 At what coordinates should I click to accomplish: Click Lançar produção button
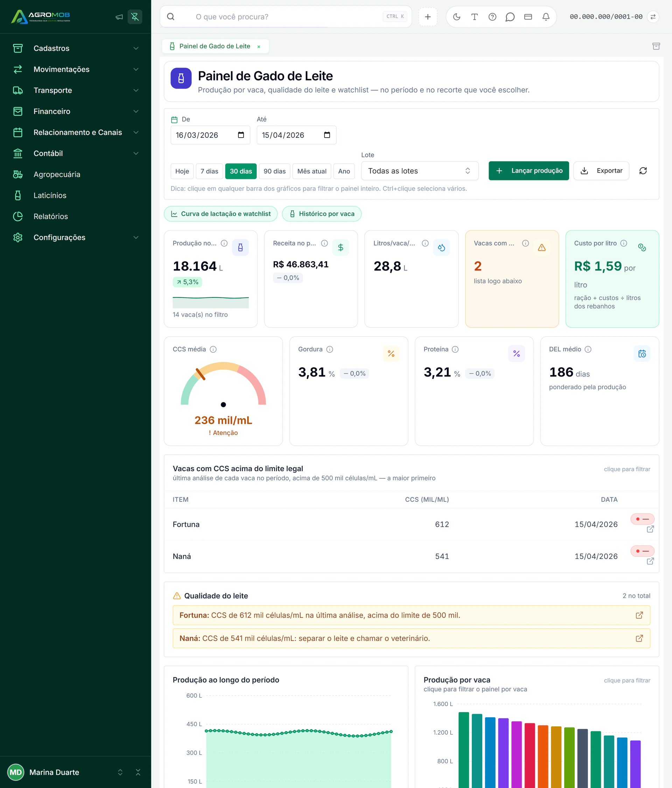click(529, 171)
